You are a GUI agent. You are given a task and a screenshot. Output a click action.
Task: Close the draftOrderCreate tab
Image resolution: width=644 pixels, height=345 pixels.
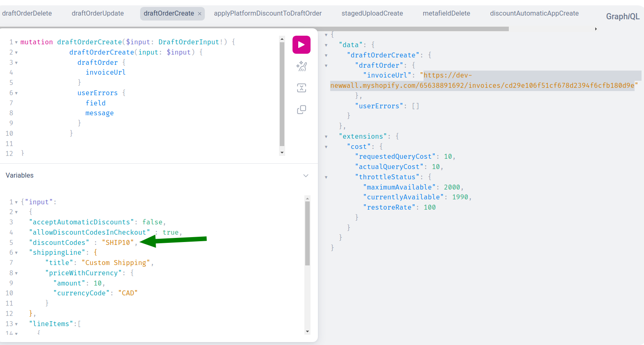click(x=200, y=14)
